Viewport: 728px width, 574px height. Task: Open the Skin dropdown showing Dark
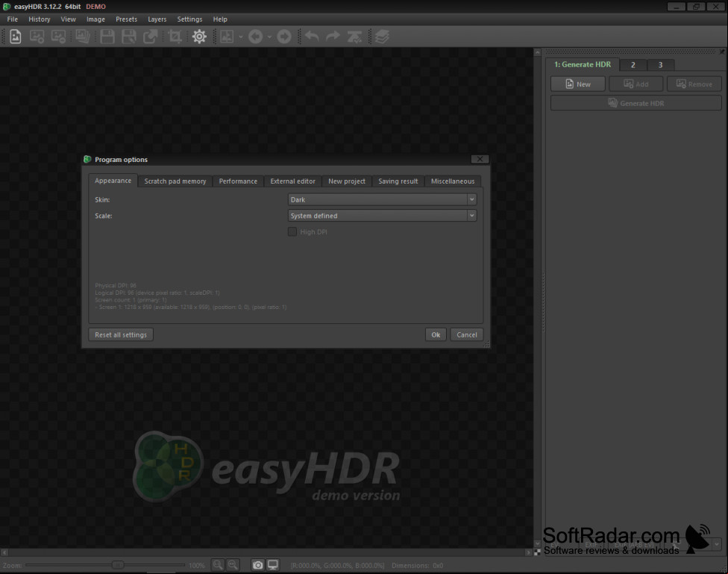tap(382, 199)
